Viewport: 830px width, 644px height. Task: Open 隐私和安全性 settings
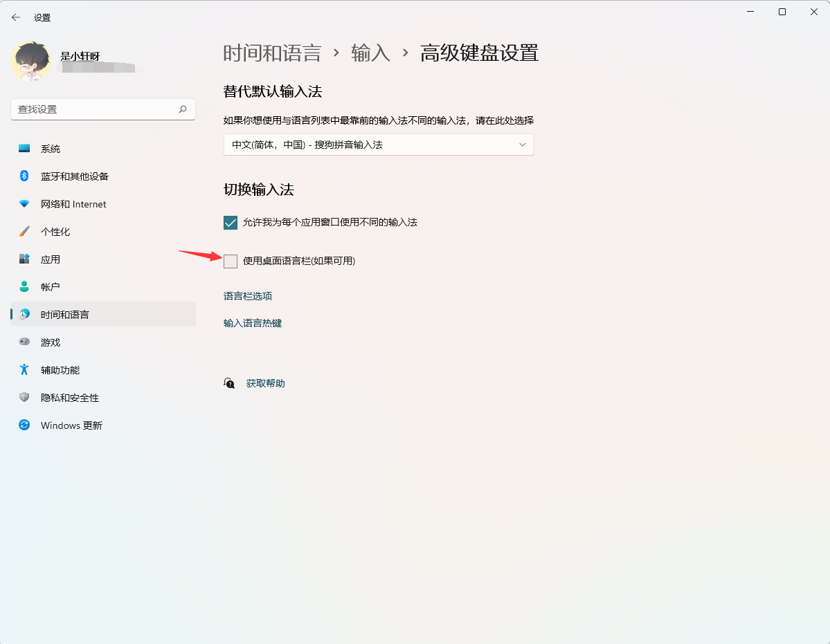pyautogui.click(x=69, y=397)
